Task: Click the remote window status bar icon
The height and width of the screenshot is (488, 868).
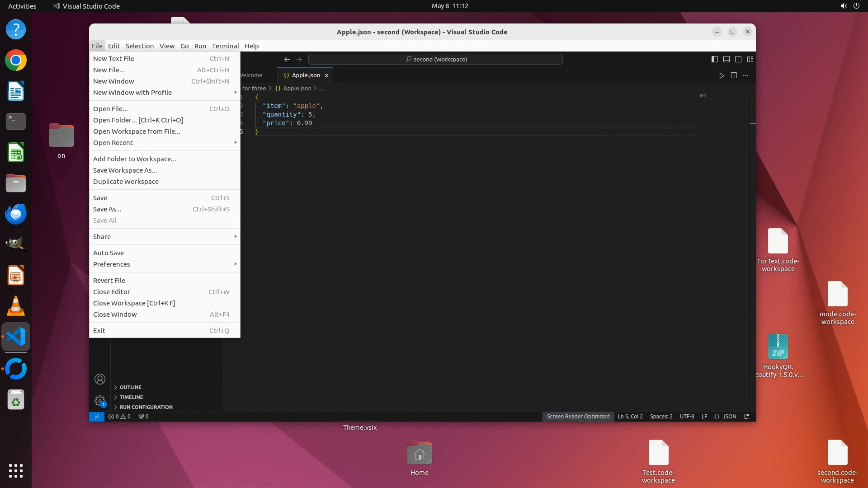Action: [x=96, y=417]
